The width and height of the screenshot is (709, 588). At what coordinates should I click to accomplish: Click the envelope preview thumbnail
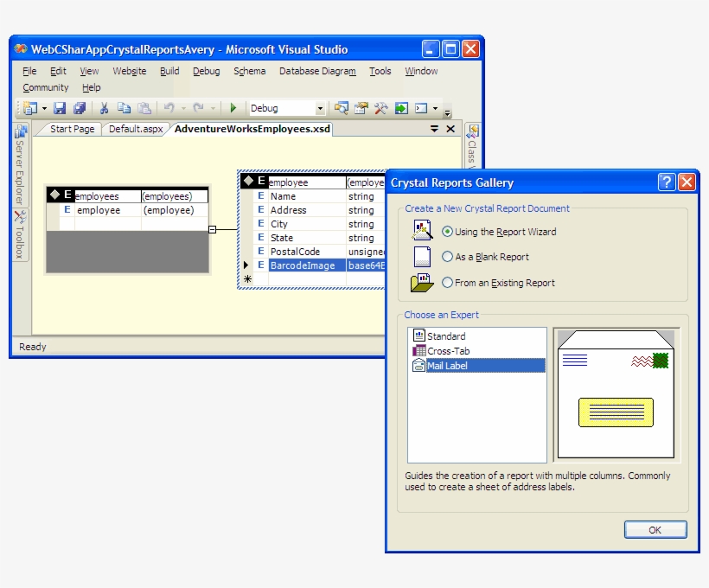click(616, 394)
